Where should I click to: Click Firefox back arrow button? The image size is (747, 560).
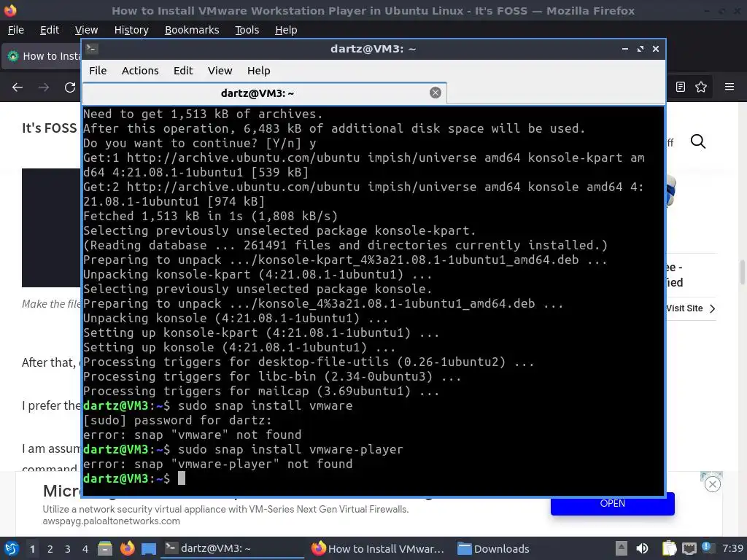[x=18, y=87]
